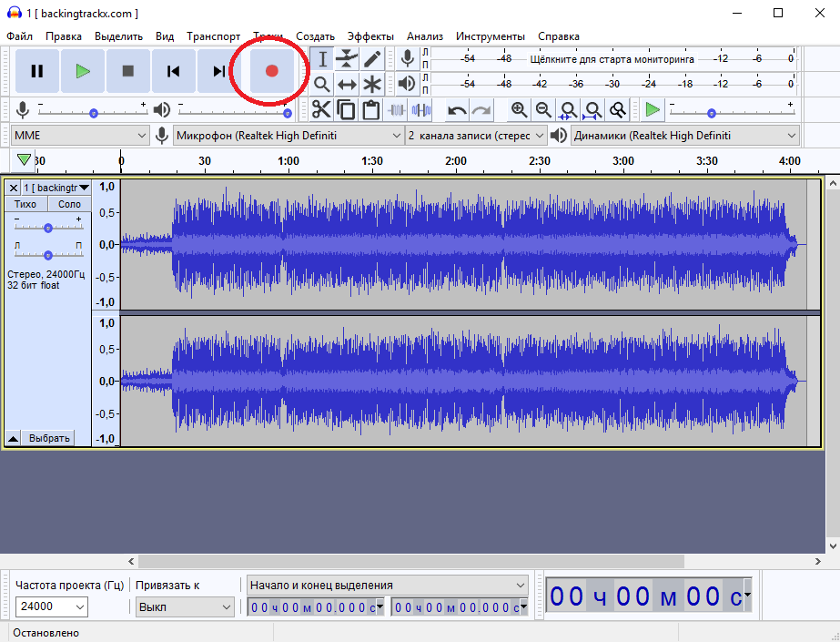This screenshot has width=840, height=642.
Task: Select the Draw pencil tool
Action: click(x=372, y=59)
